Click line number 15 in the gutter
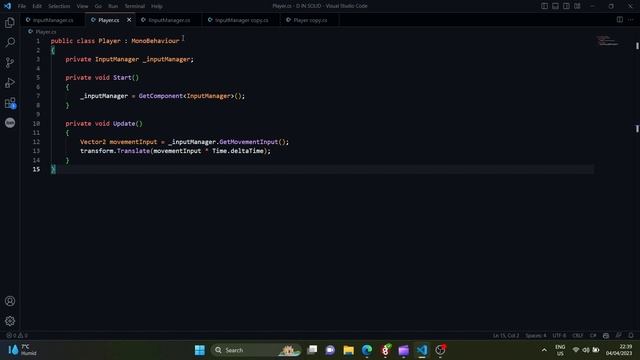Screen dimensions: 640x360 (36, 169)
